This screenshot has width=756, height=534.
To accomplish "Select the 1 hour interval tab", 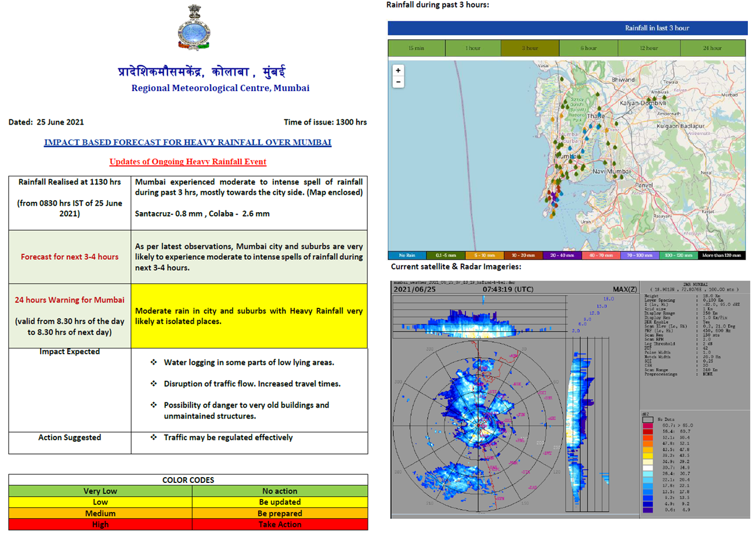I will tap(474, 48).
